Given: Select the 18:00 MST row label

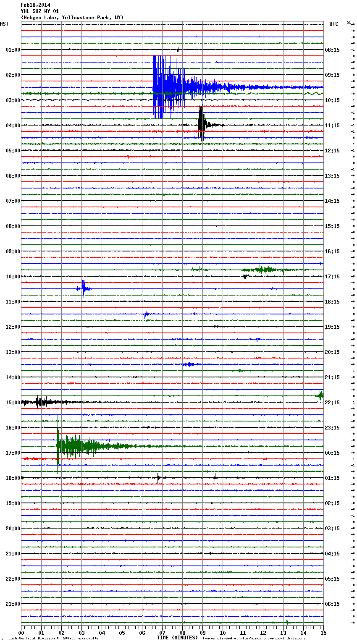Looking at the screenshot, I should (13, 478).
